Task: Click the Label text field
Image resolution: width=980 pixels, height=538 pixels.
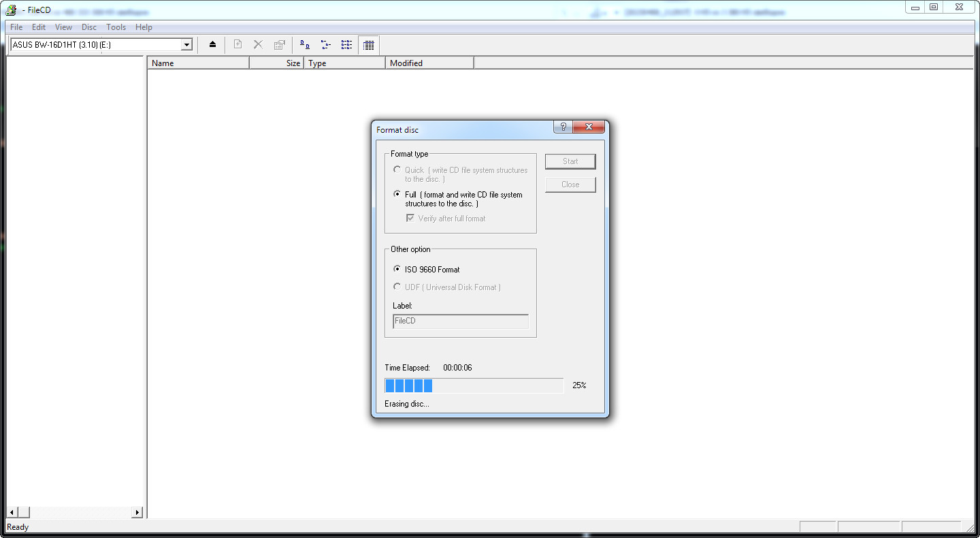Action: click(x=461, y=321)
